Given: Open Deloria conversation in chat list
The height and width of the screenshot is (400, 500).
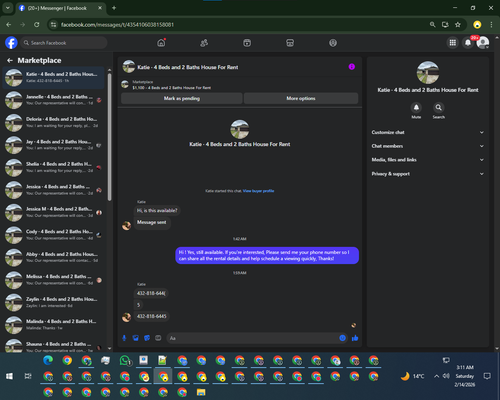Looking at the screenshot, I should point(54,122).
